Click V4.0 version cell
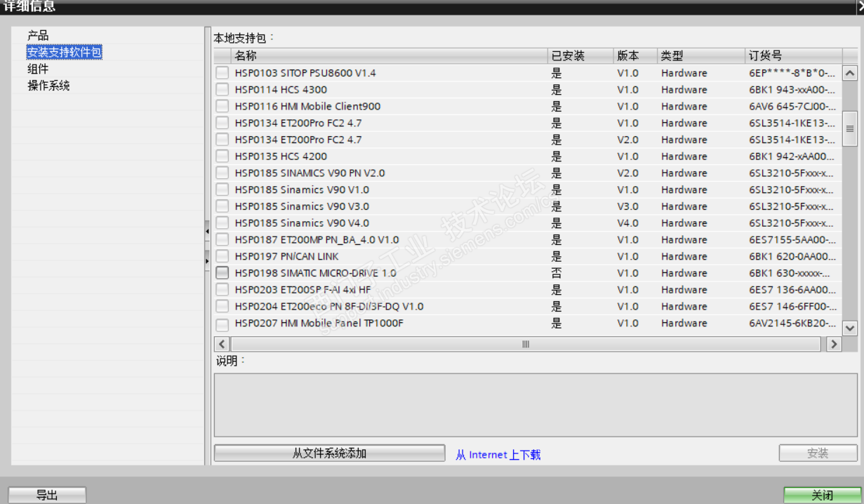The height and width of the screenshot is (504, 864). (628, 223)
